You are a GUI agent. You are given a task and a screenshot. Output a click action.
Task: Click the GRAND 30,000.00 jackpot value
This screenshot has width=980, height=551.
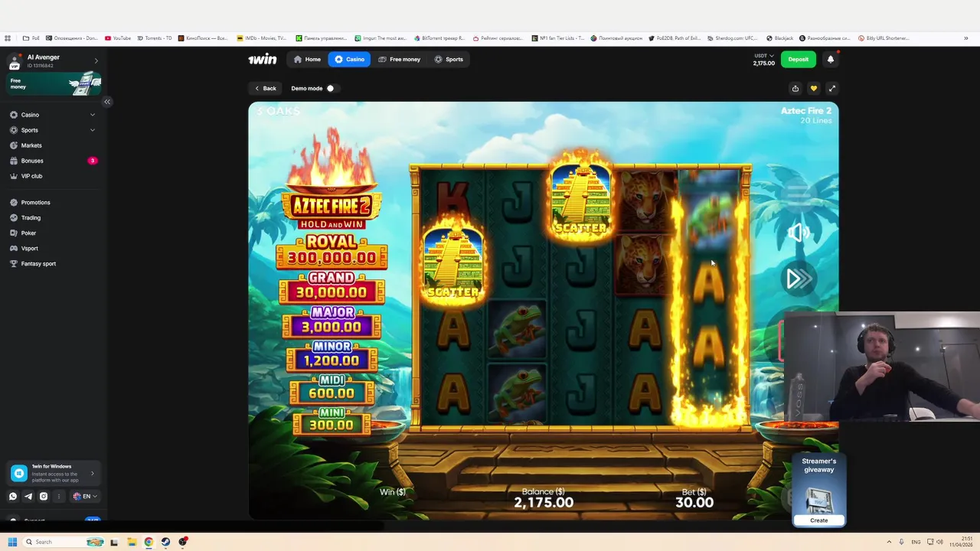coord(332,292)
